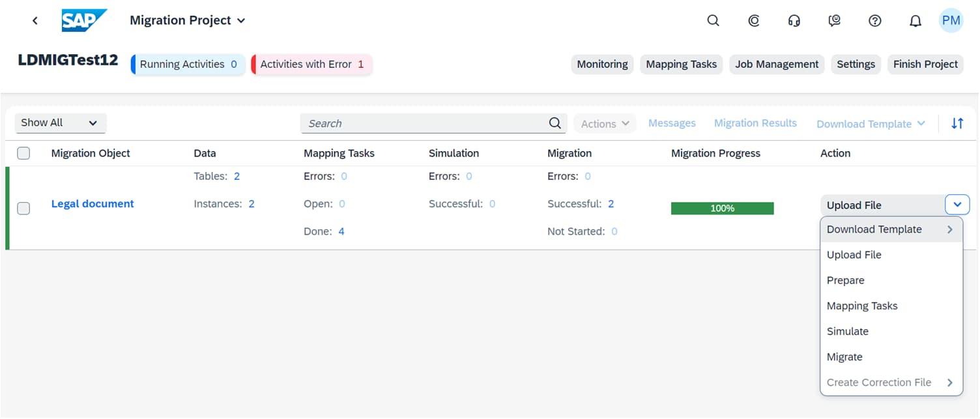
Task: Toggle the select-all checkbox in table header
Action: click(x=23, y=153)
